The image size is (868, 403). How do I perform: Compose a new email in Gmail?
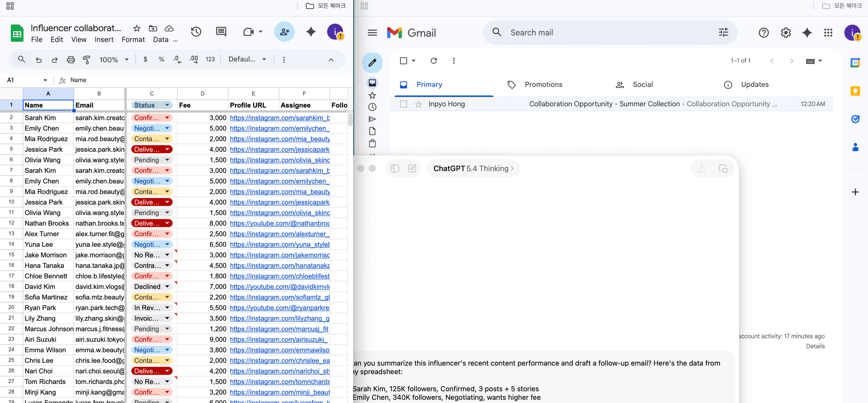[x=372, y=62]
